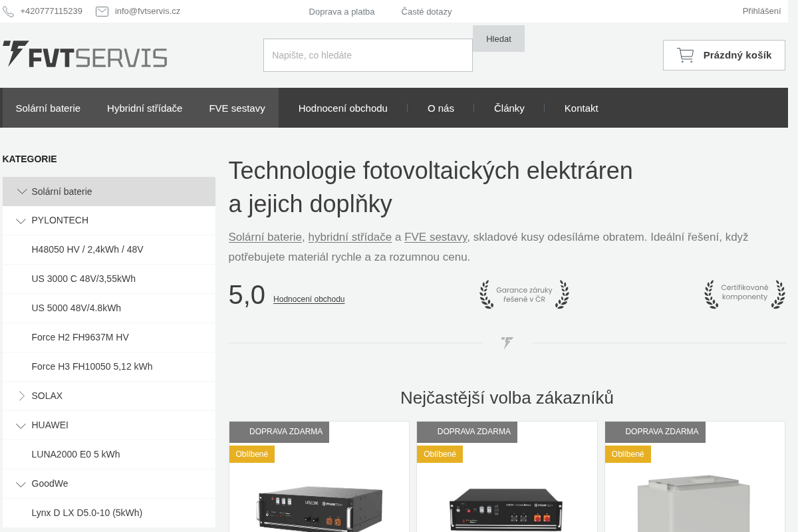The image size is (798, 532).
Task: Select GoodWe sidebar category label
Action: point(50,483)
